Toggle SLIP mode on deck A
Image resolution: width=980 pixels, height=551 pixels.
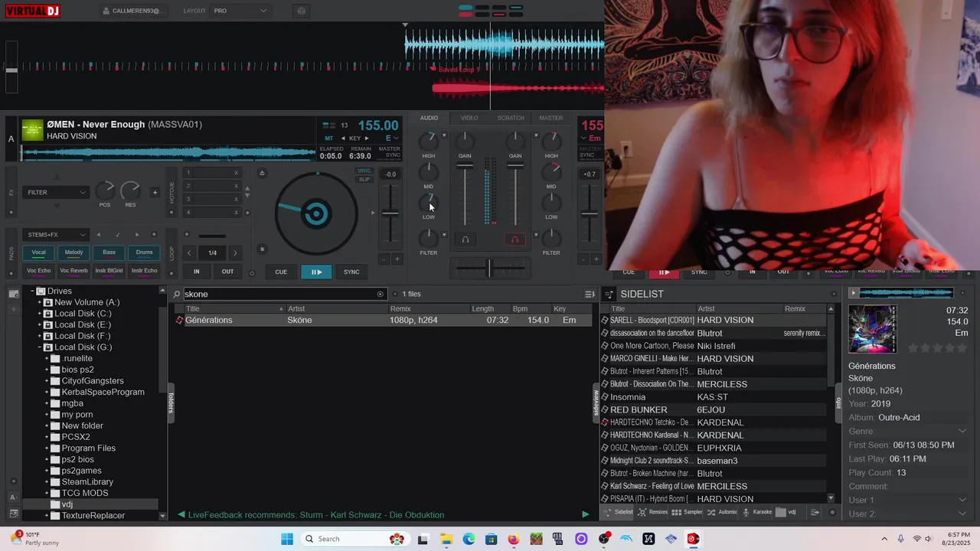click(x=364, y=179)
